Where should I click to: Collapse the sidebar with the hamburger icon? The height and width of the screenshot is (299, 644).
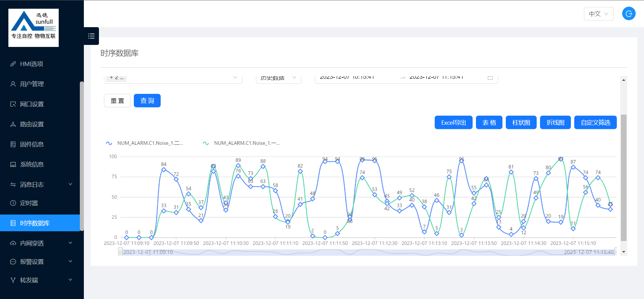pos(91,36)
